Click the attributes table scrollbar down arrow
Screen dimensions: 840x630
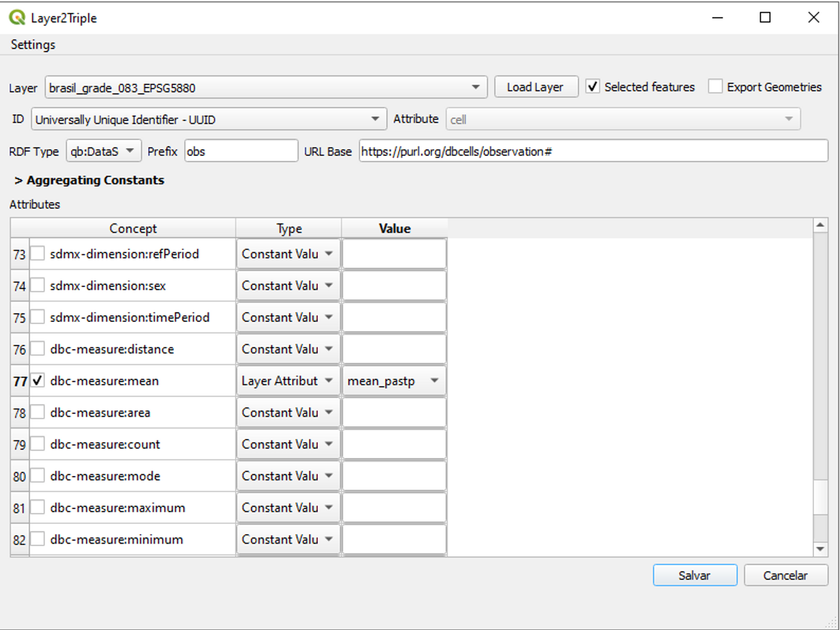820,549
